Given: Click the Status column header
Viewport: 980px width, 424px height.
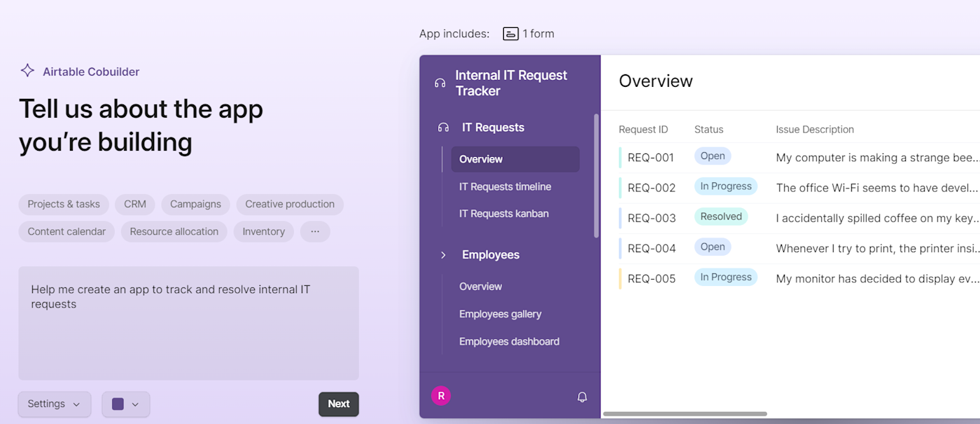Looking at the screenshot, I should click(708, 130).
